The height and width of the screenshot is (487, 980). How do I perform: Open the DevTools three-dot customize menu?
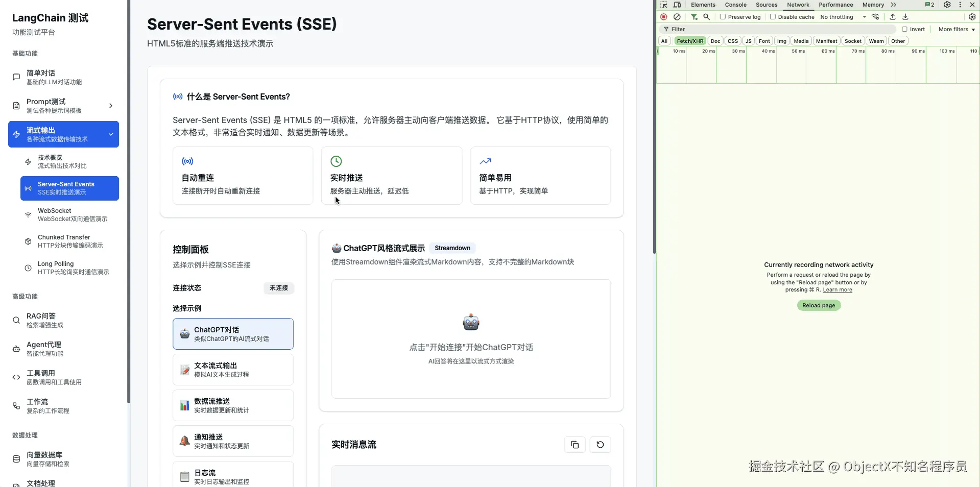click(960, 5)
